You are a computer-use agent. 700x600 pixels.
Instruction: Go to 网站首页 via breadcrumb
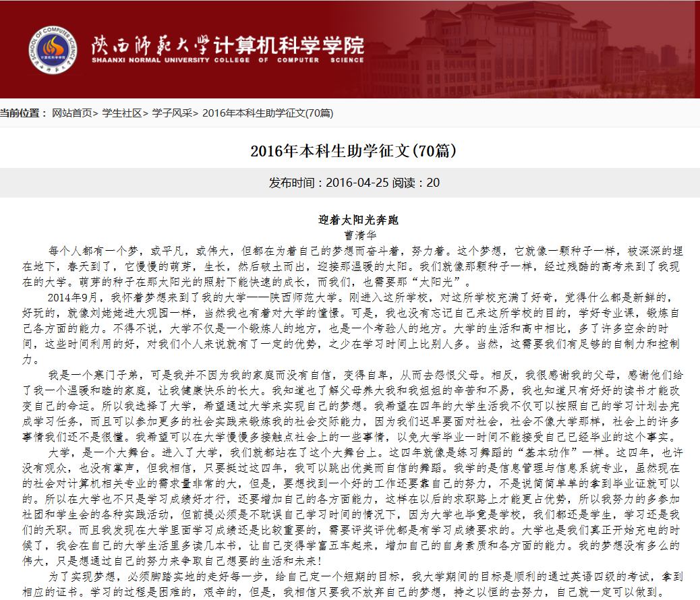(x=72, y=113)
